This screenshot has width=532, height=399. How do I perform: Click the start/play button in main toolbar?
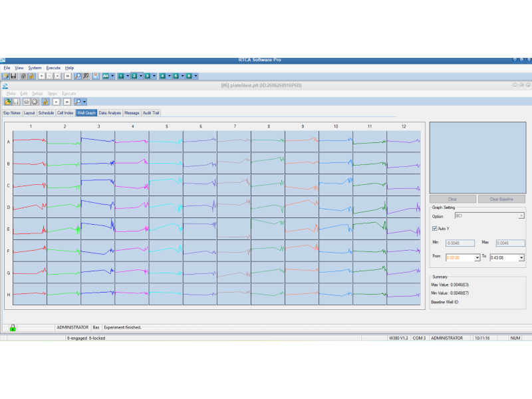tap(41, 76)
